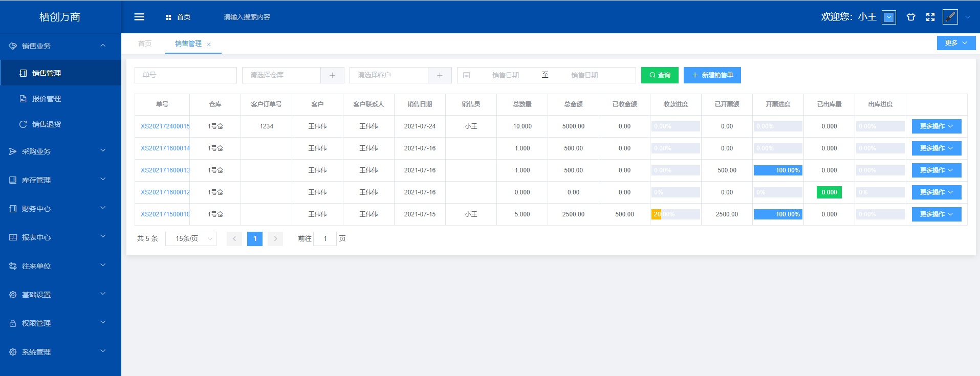Image resolution: width=980 pixels, height=376 pixels.
Task: Click plus button beside warehouse selector
Action: click(333, 75)
